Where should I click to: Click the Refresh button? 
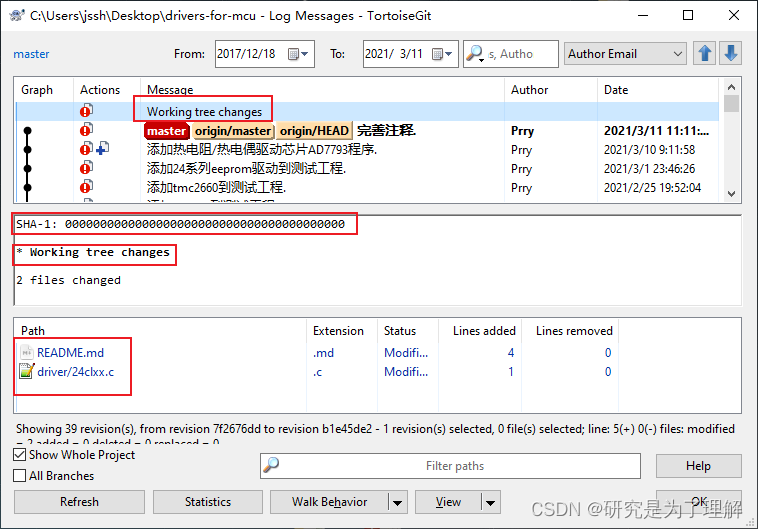click(79, 502)
